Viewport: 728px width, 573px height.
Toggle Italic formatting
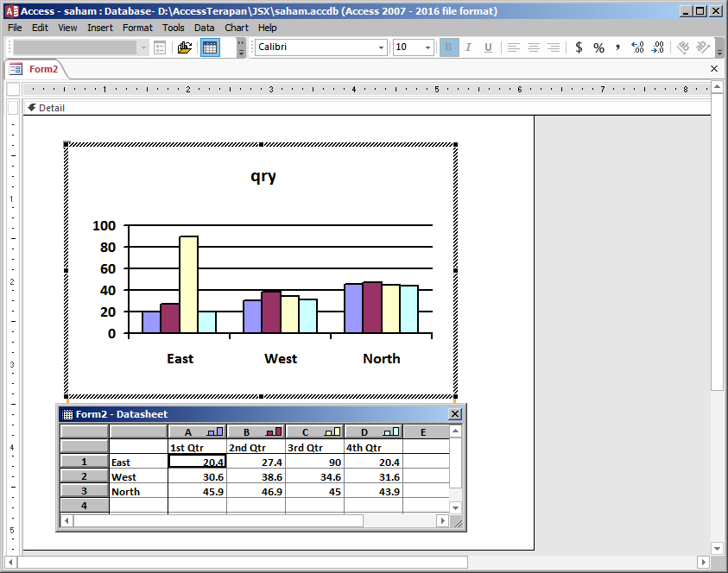(x=469, y=47)
